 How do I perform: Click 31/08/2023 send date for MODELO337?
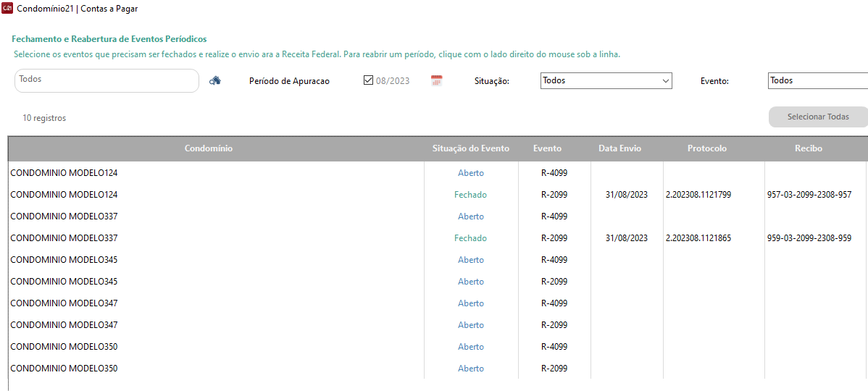[627, 237]
